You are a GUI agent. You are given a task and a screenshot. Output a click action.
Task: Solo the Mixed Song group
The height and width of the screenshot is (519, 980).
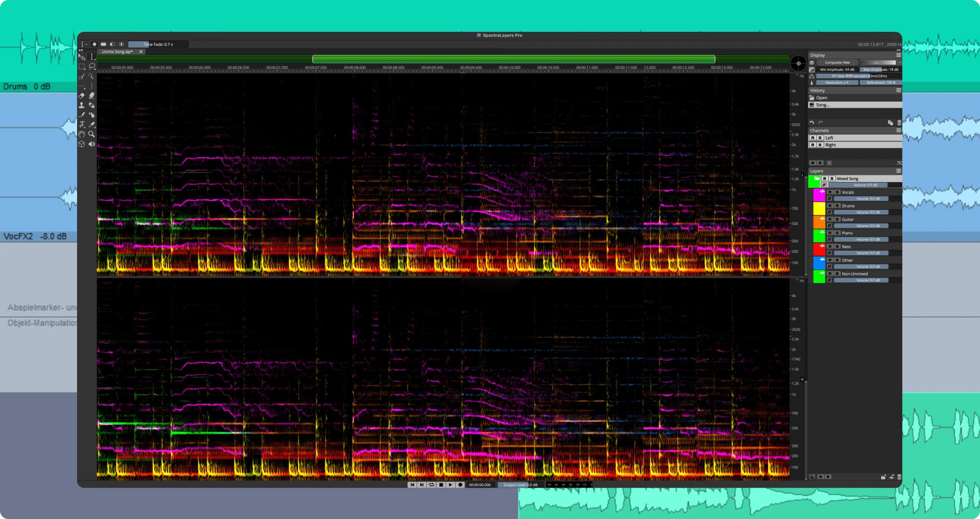tap(832, 179)
